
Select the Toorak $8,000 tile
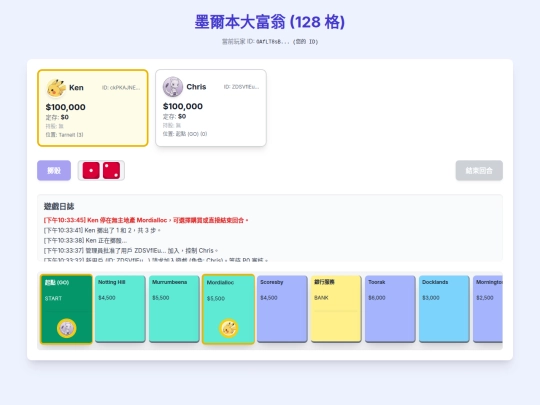coord(390,309)
